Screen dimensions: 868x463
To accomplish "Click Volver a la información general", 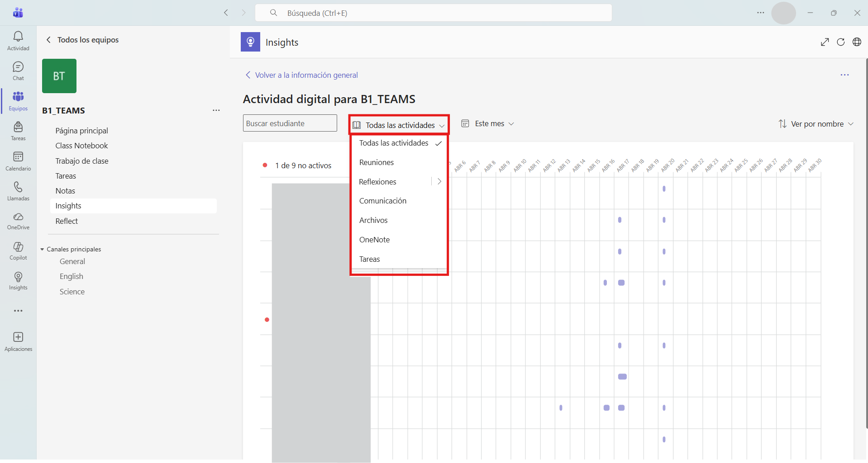I will tap(301, 75).
